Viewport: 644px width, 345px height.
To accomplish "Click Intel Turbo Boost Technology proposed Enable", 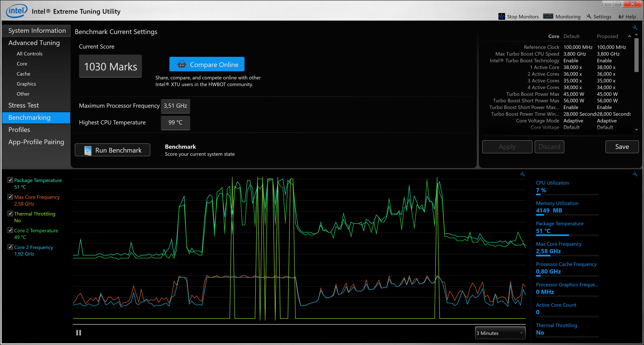I will click(604, 61).
